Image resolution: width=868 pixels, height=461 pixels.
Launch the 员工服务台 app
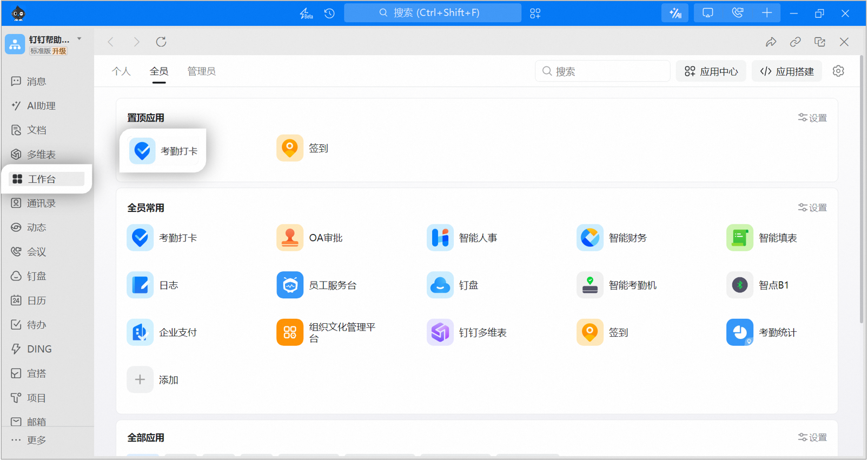(x=317, y=285)
